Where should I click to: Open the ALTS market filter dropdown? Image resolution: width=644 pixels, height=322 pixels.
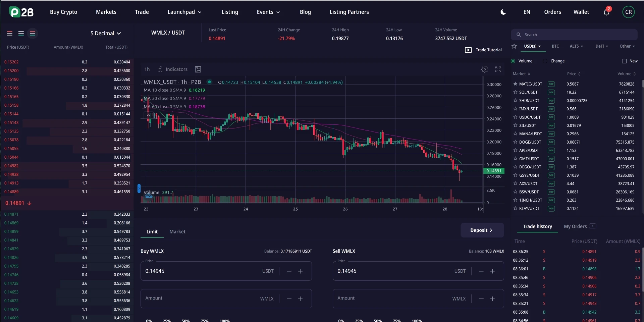(576, 46)
